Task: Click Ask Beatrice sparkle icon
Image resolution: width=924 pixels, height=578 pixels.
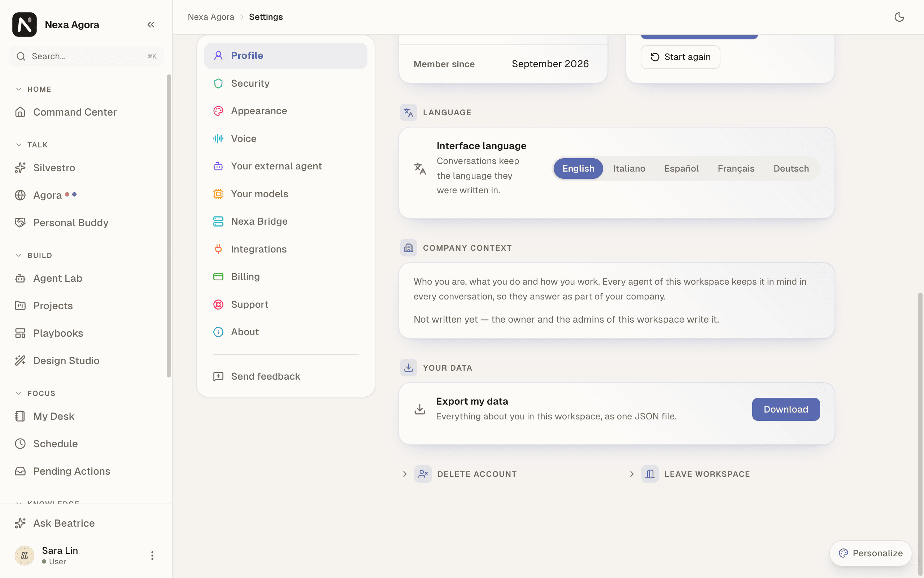Action: pos(20,523)
